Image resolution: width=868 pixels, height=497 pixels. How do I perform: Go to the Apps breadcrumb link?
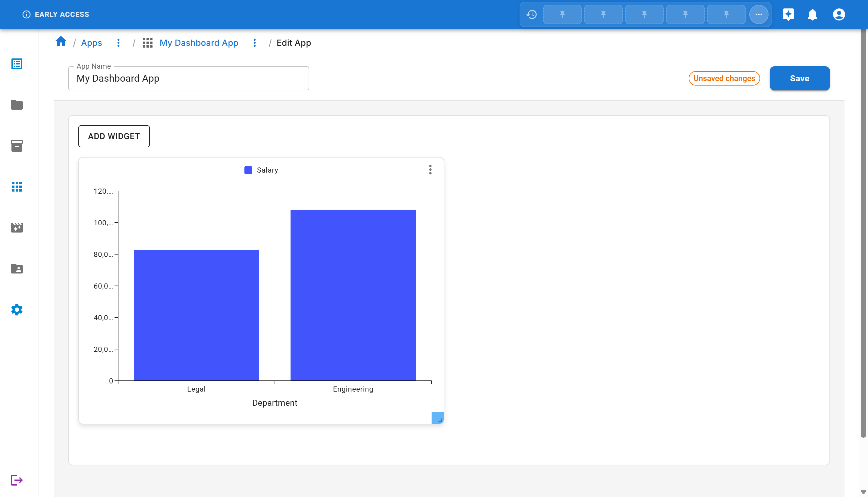click(92, 43)
